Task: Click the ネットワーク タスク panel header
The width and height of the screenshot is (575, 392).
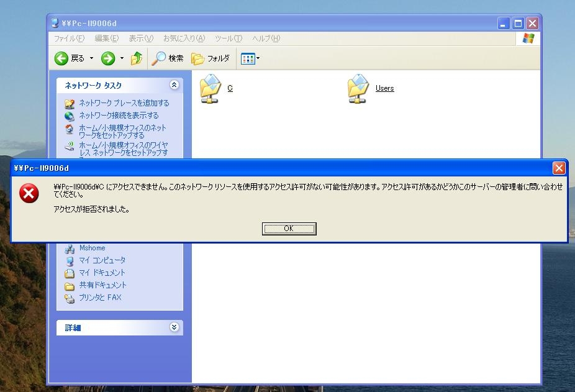Action: coord(120,85)
